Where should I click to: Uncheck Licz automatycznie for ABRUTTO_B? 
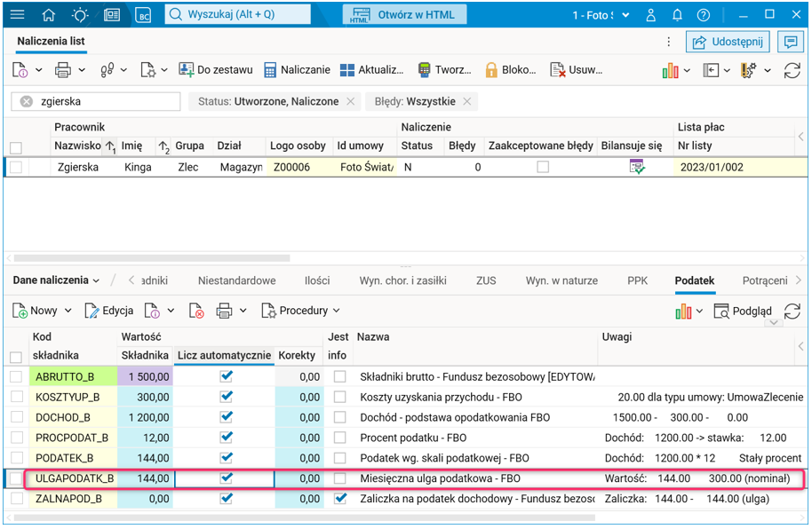pos(226,376)
